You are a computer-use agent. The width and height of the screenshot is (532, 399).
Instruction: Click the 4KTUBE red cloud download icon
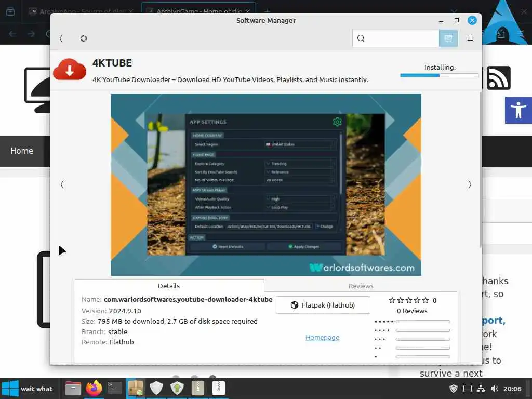pos(70,70)
